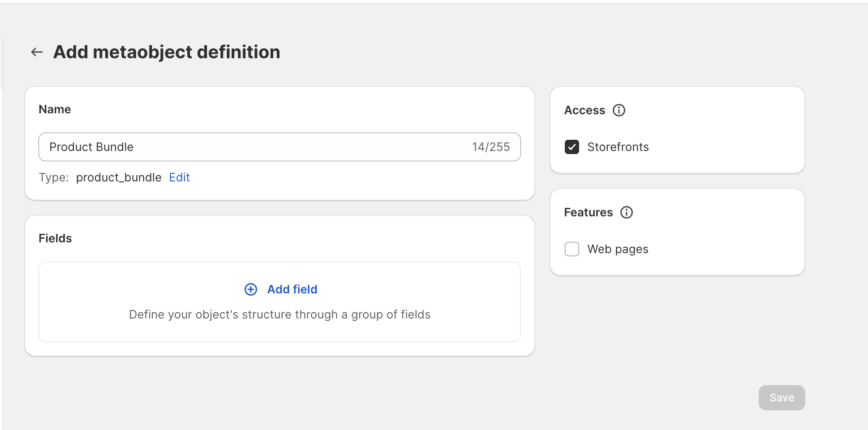Click the info icon next to Features
The width and height of the screenshot is (868, 430).
pos(626,212)
